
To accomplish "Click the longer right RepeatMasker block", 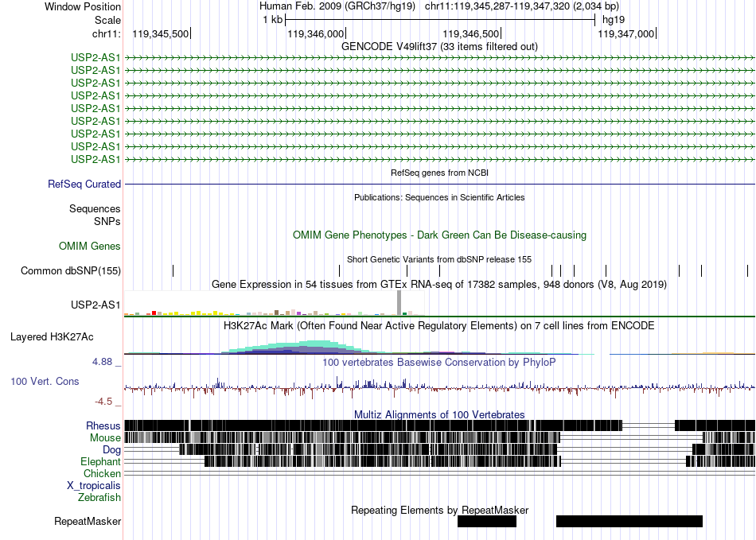I will pyautogui.click(x=629, y=521).
